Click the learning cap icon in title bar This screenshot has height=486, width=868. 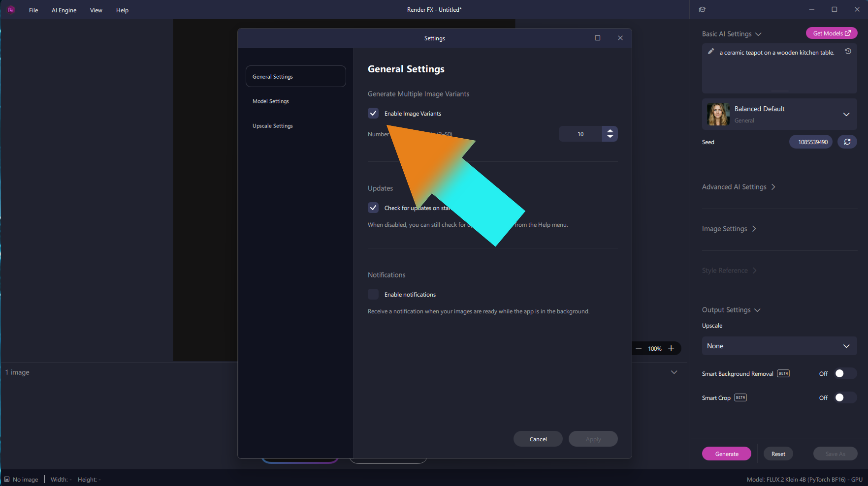(x=703, y=9)
